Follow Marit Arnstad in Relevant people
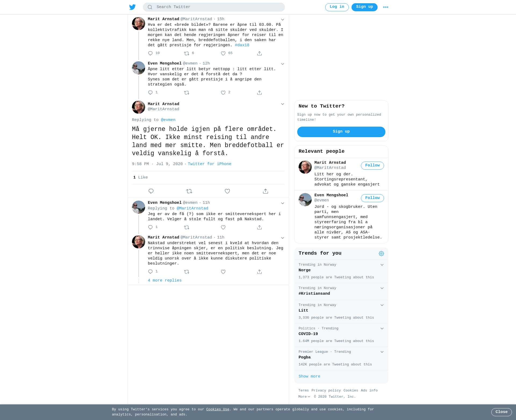 coord(372,166)
